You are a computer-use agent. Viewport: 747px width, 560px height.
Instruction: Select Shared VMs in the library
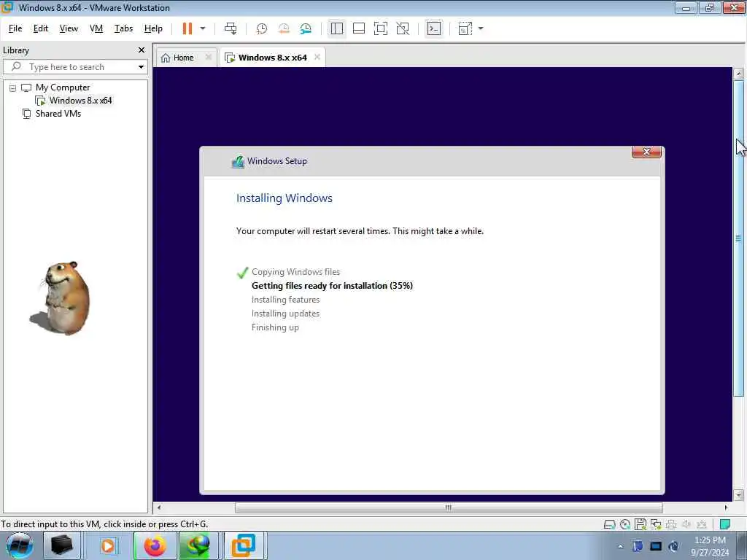[x=58, y=114]
